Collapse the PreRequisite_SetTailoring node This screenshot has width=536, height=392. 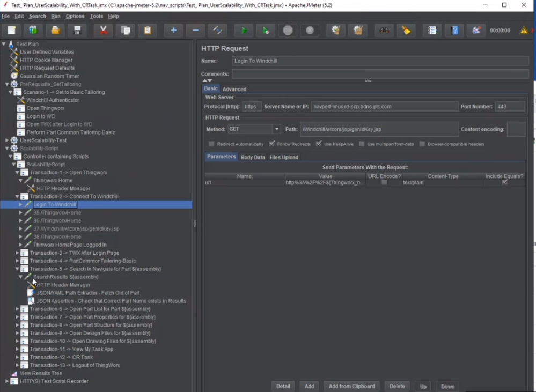click(7, 84)
